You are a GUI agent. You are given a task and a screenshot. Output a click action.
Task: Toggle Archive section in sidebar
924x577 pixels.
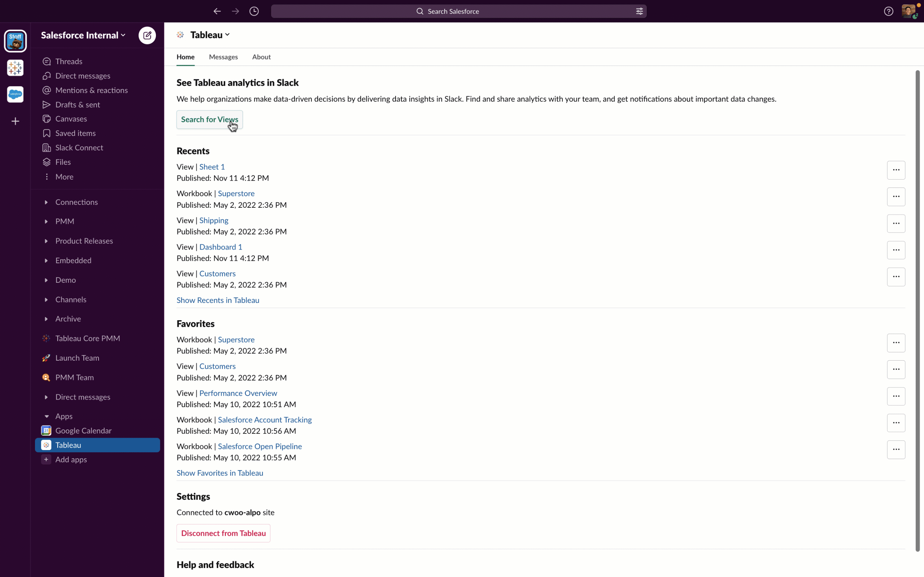[45, 318]
